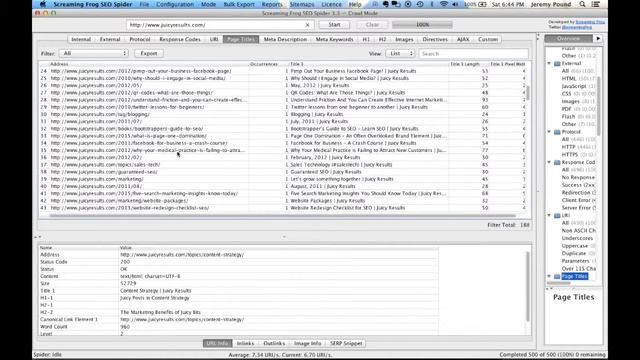Open the Help menu
Image resolution: width=640 pixels, height=360 pixels.
coord(355,4)
